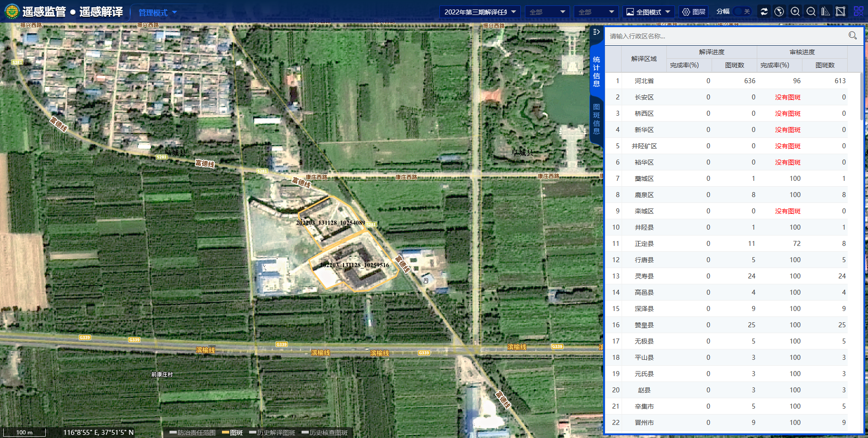Viewport: 868px width, 438px height.
Task: Click the zoom out magnifier icon
Action: (811, 12)
